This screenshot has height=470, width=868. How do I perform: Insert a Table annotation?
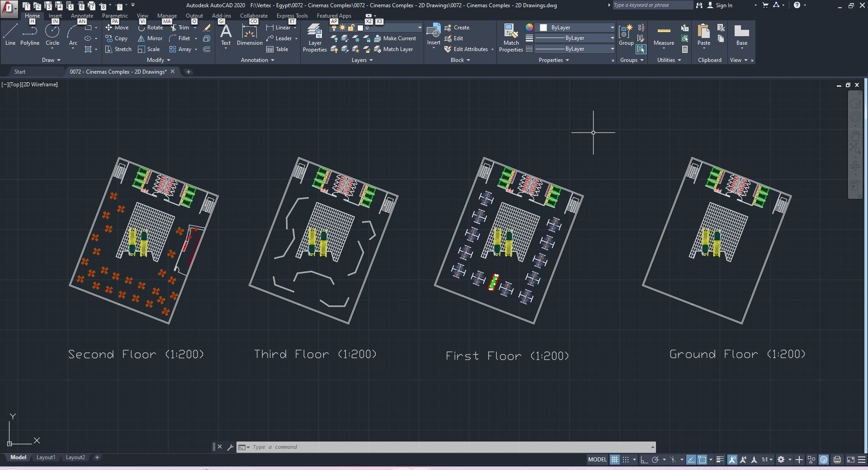pyautogui.click(x=277, y=49)
